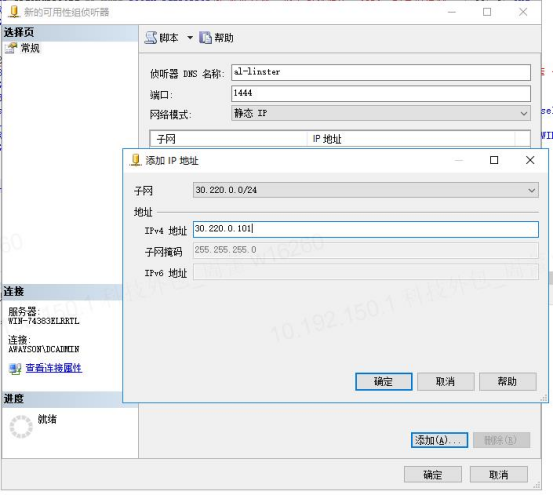Close the 新的可用性组侦听器 window
The image size is (554, 496).
523,12
